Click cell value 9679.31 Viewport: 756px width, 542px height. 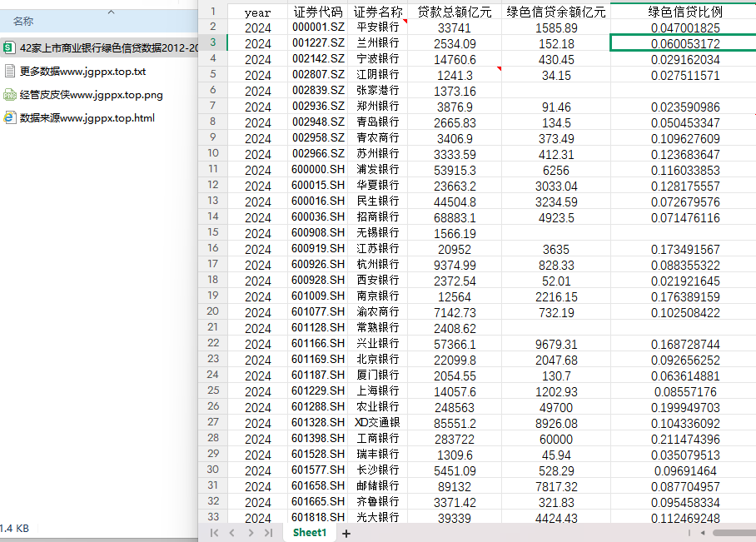tap(556, 344)
